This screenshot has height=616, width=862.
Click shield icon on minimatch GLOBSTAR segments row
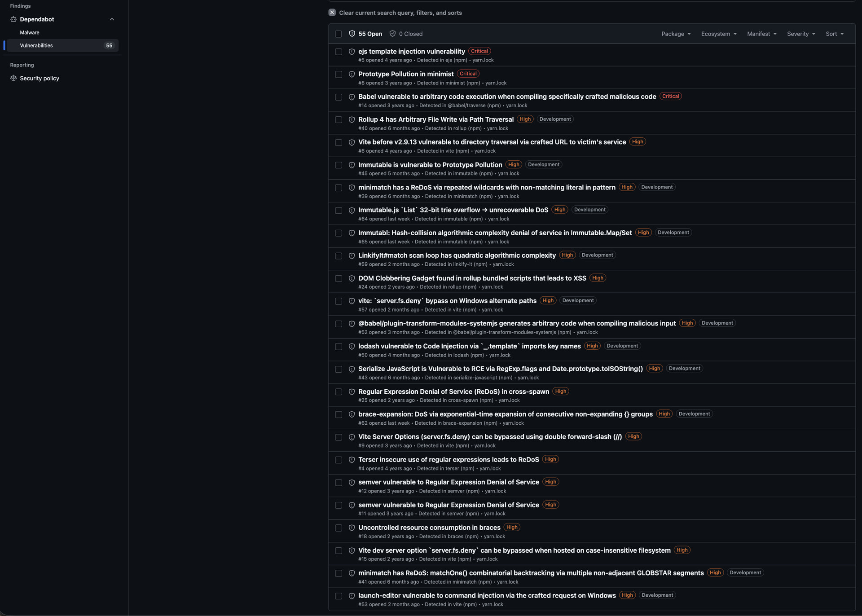pos(352,573)
